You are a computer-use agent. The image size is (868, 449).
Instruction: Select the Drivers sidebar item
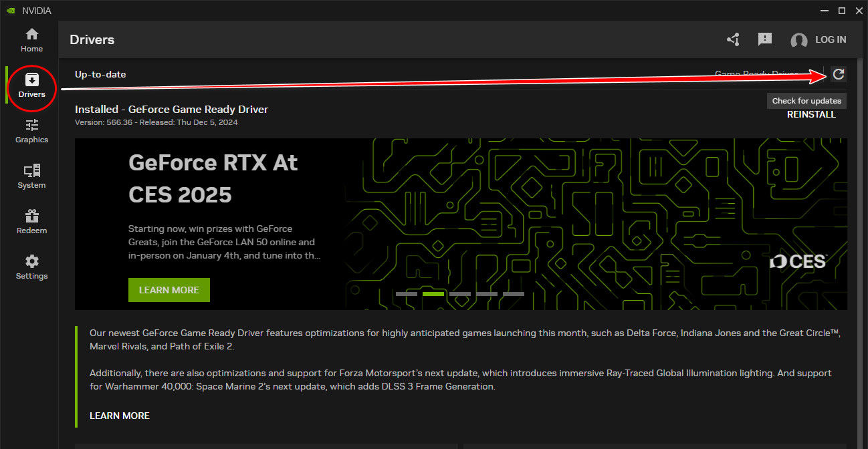click(x=31, y=86)
